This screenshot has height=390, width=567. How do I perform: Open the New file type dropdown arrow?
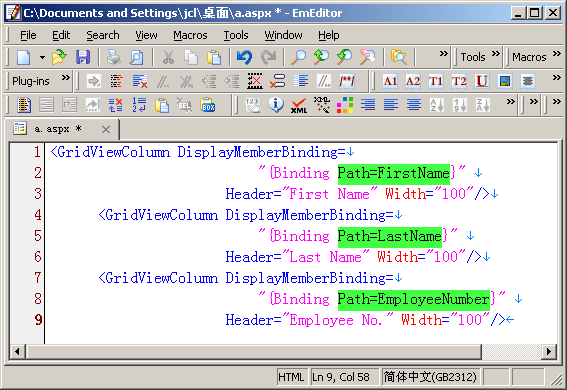tap(42, 57)
